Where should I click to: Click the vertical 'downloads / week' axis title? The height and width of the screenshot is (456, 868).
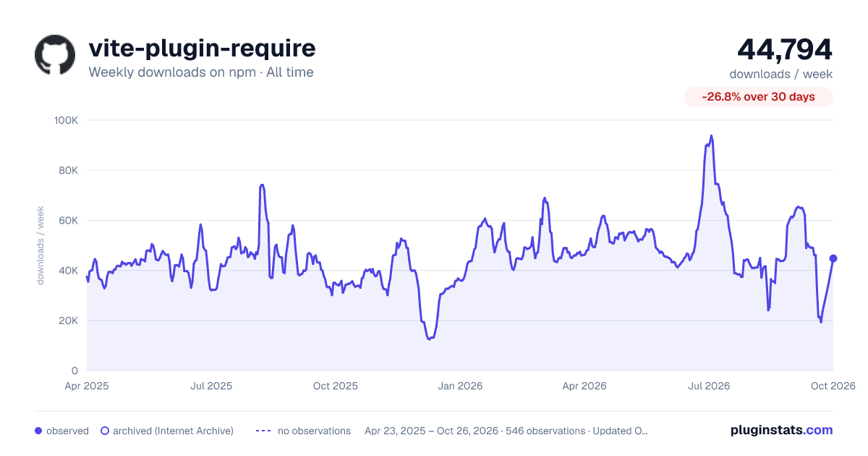point(41,245)
